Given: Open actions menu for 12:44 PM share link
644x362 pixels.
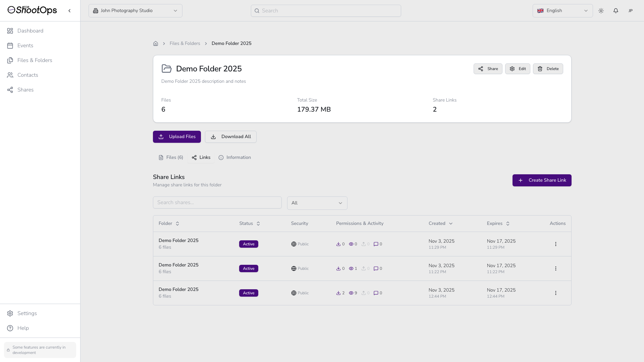Looking at the screenshot, I should (x=555, y=293).
